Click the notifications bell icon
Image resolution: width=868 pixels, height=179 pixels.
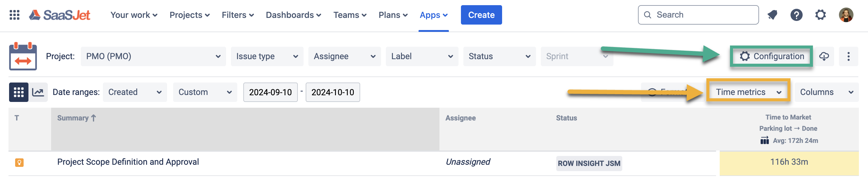tap(772, 15)
